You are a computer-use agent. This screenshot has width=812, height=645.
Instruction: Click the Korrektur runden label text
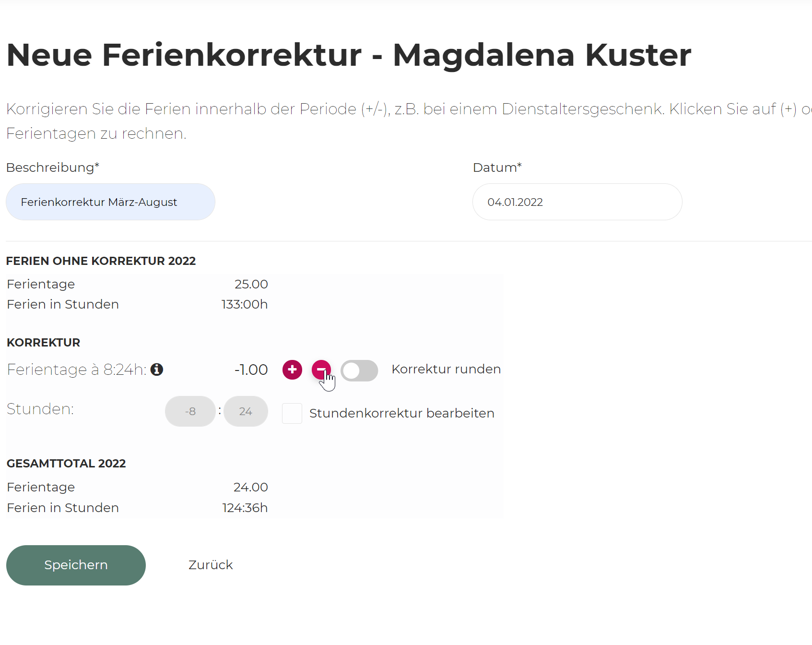(x=446, y=369)
